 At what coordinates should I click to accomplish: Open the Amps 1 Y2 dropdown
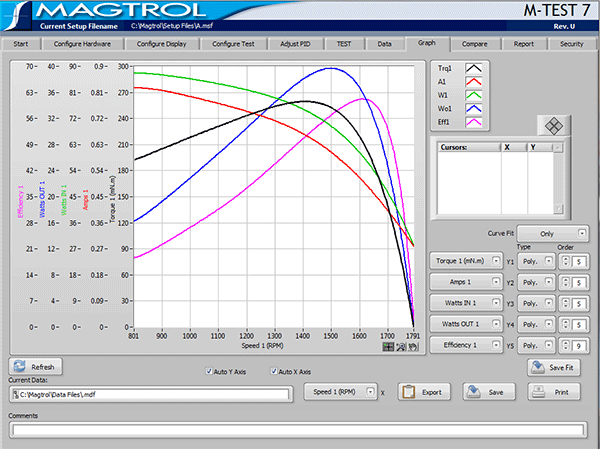pos(466,282)
